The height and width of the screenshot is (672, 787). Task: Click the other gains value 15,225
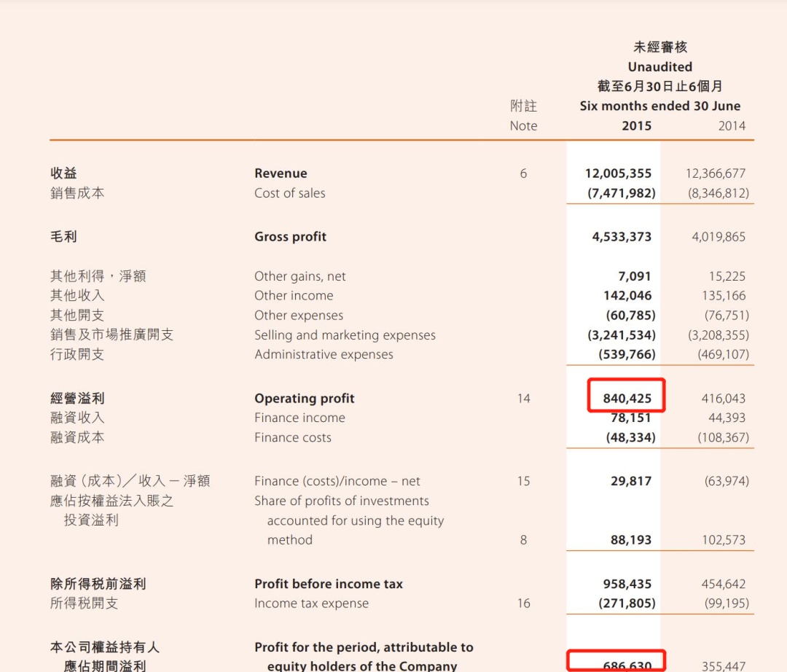point(727,276)
